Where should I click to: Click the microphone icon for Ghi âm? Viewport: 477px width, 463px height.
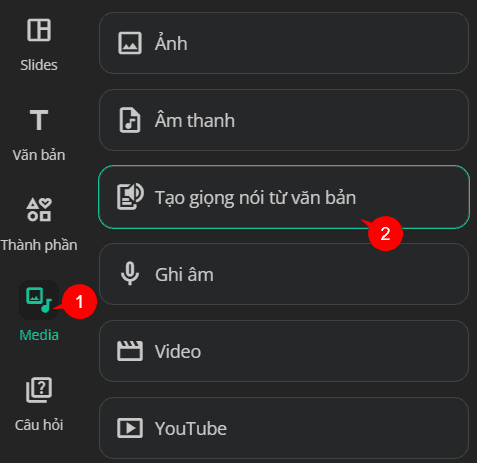[130, 274]
